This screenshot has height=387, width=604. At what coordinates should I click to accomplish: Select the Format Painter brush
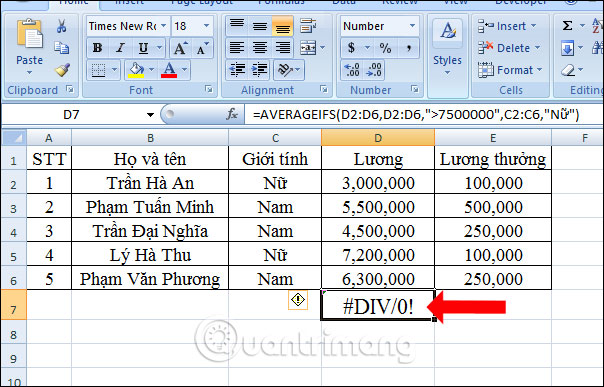tap(62, 70)
